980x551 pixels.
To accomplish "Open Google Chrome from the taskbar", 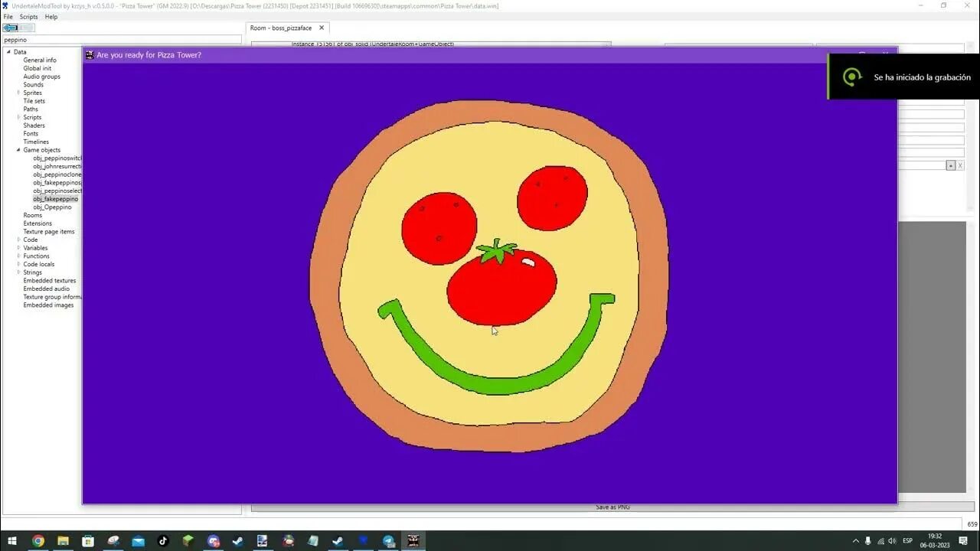I will tap(38, 541).
